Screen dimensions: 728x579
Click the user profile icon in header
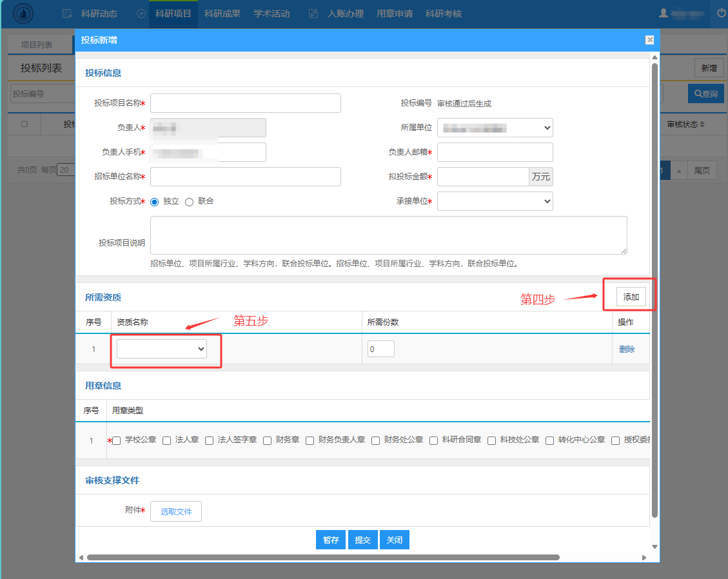click(663, 13)
